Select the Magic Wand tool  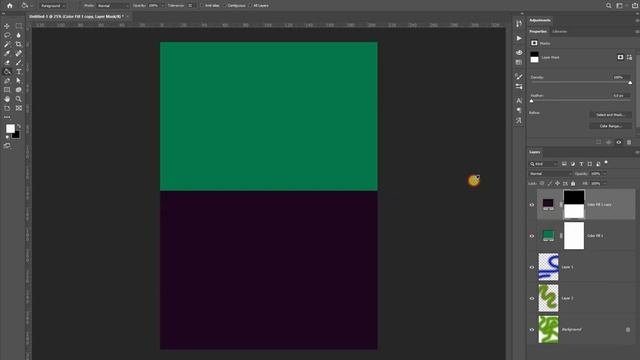(x=7, y=44)
